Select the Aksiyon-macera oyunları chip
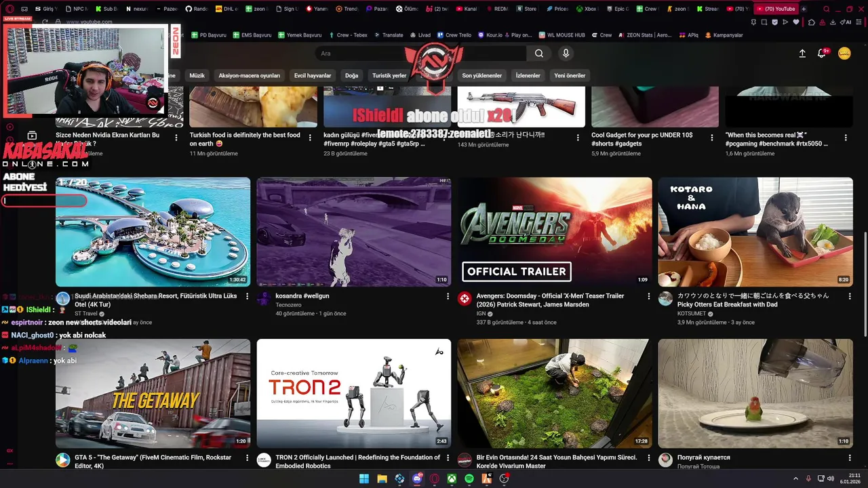Screen dimensions: 868x488 pyautogui.click(x=249, y=75)
